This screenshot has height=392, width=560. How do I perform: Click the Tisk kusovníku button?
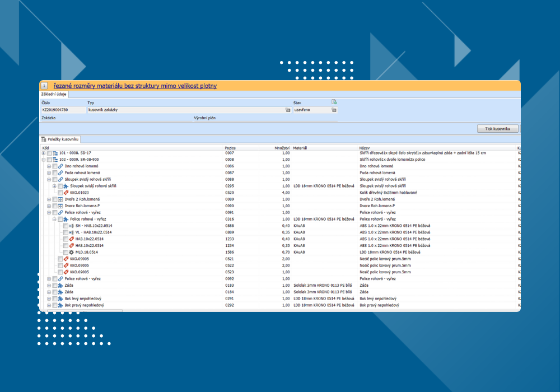(x=497, y=129)
